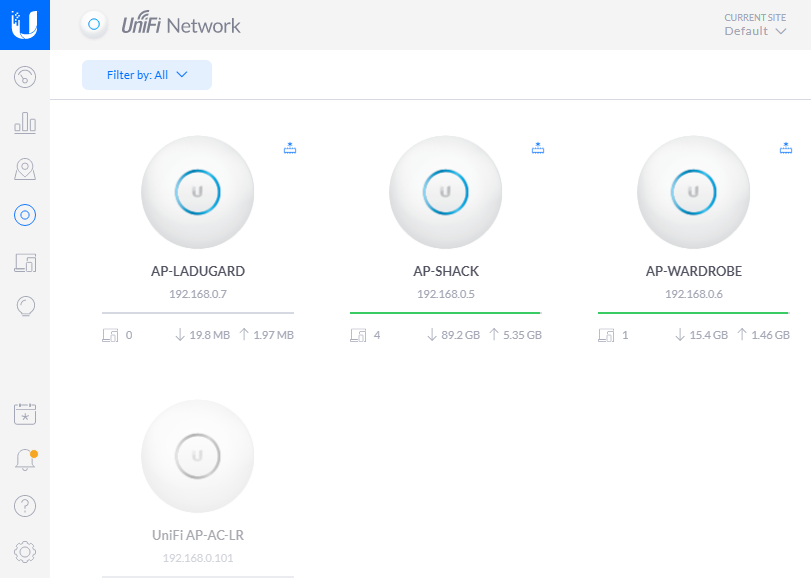Viewport: 811px width, 578px height.
Task: Click the wired uplink icon on AP-SHACK
Action: pos(538,148)
